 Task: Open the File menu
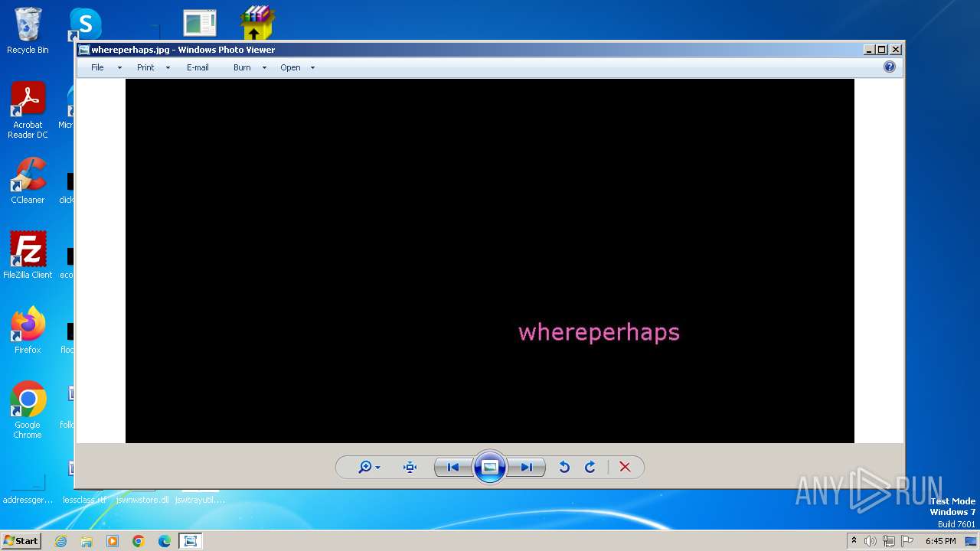[97, 67]
